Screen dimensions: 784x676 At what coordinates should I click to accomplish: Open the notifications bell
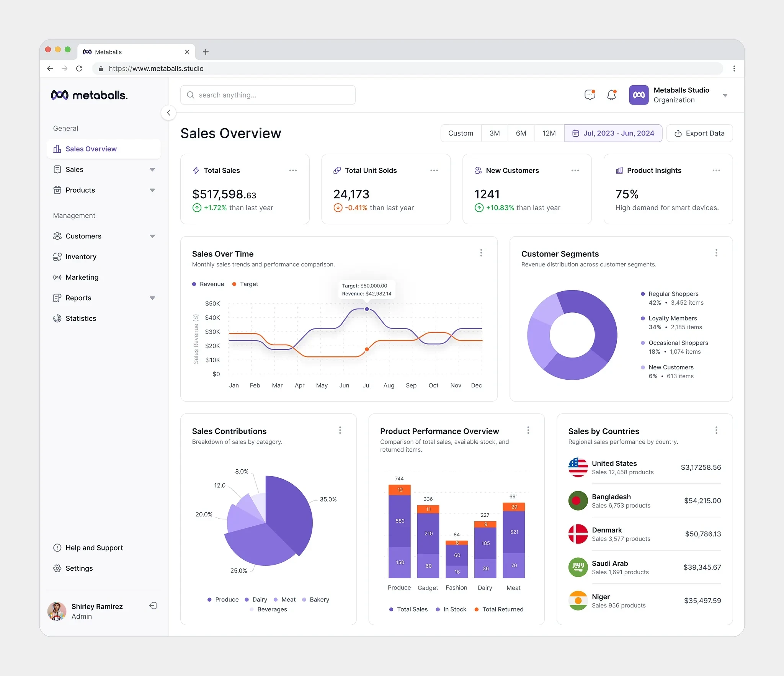[611, 95]
